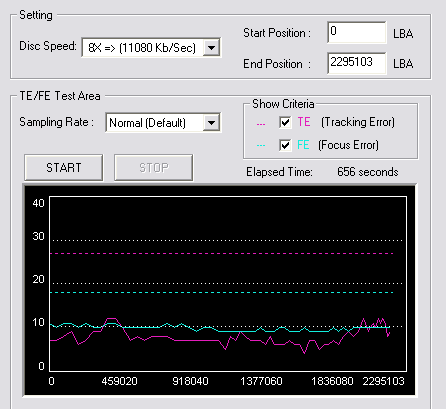
Task: Open the Disc Speed dropdown arrow
Action: (x=211, y=48)
